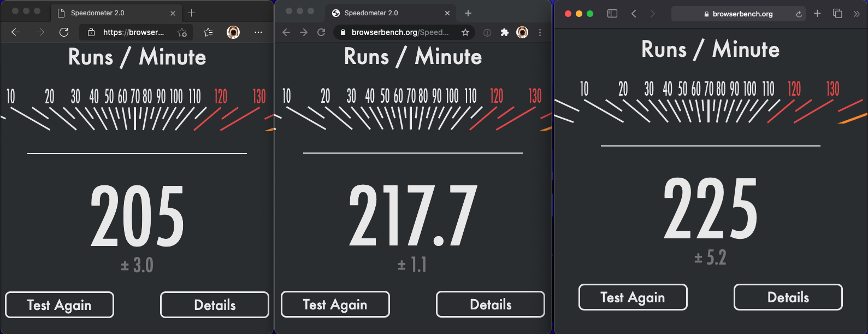Screen dimensions: 868x334
Task: Click the 217.7 score in Chrome
Action: (x=413, y=215)
